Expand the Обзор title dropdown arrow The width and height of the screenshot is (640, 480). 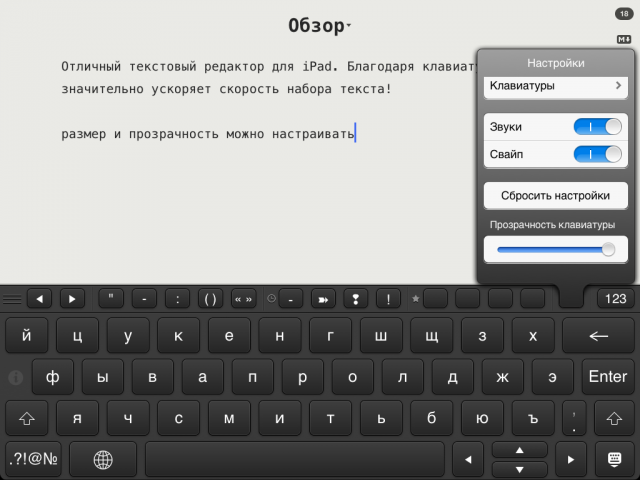pyautogui.click(x=349, y=26)
